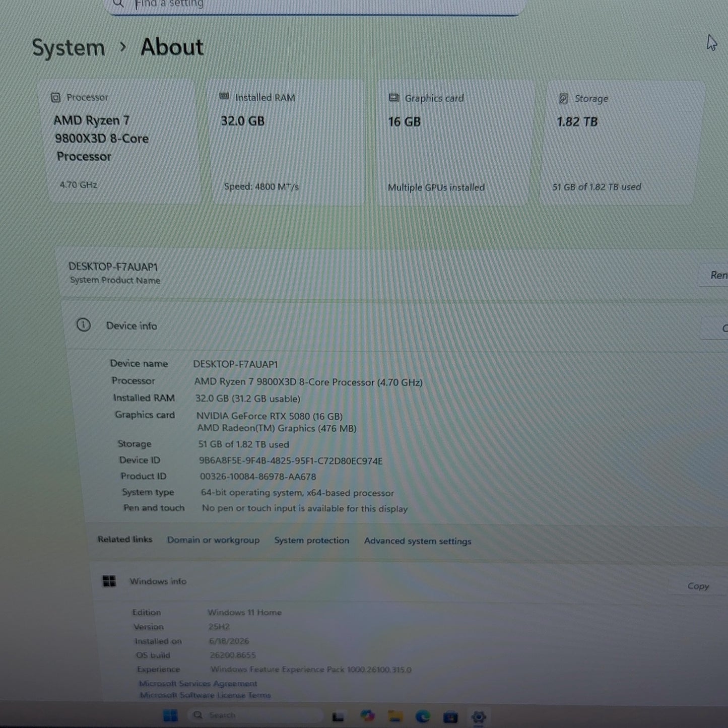728x728 pixels.
Task: Click the 25H2 version value
Action: pos(219,627)
